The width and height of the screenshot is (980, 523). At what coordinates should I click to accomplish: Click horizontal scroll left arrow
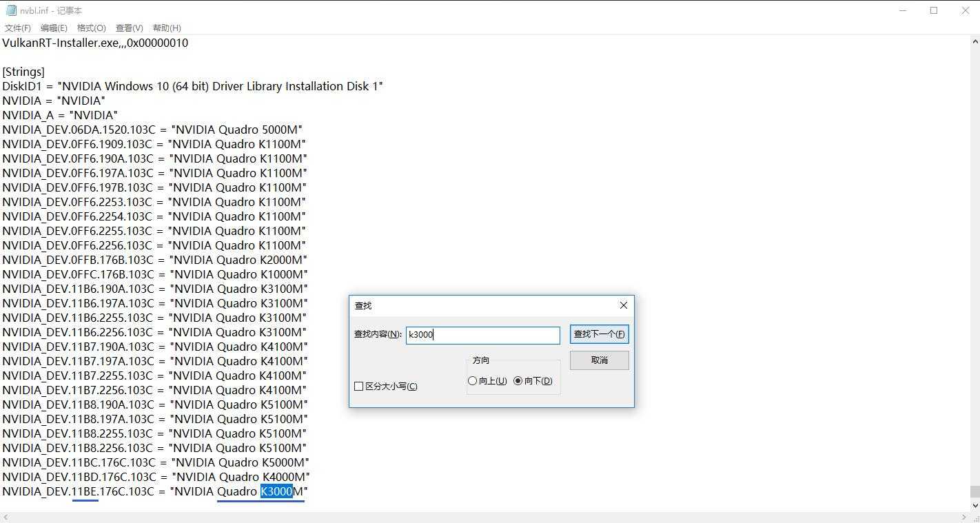pos(6,517)
